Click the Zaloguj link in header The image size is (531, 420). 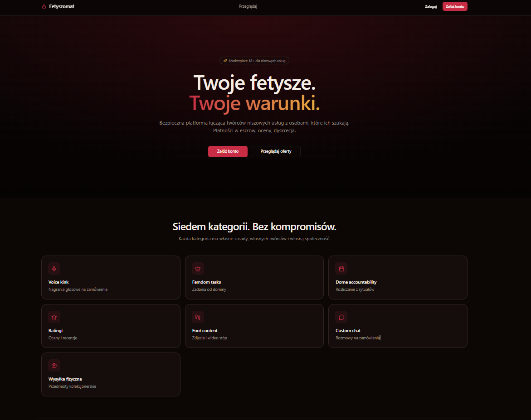(431, 6)
